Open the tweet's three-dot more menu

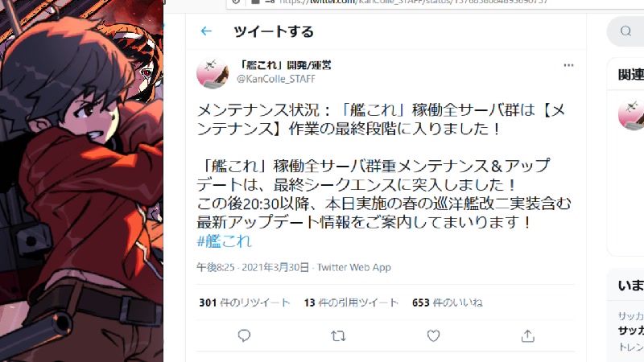point(568,65)
